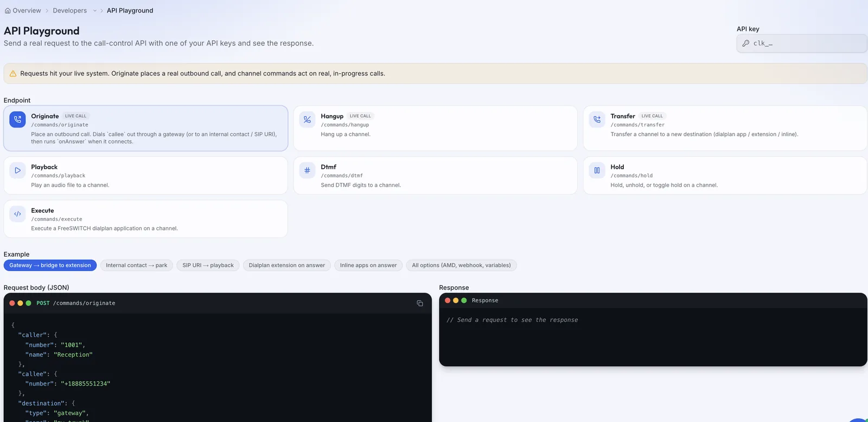Screen dimensions: 868x422
Task: Click the Hold, unhold, or toggle hold description
Action: [x=664, y=186]
